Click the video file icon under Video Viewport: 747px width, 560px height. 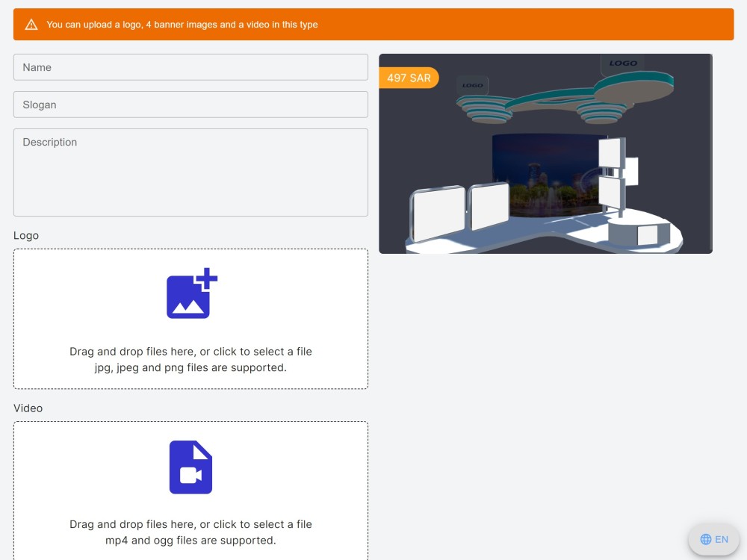(x=190, y=467)
